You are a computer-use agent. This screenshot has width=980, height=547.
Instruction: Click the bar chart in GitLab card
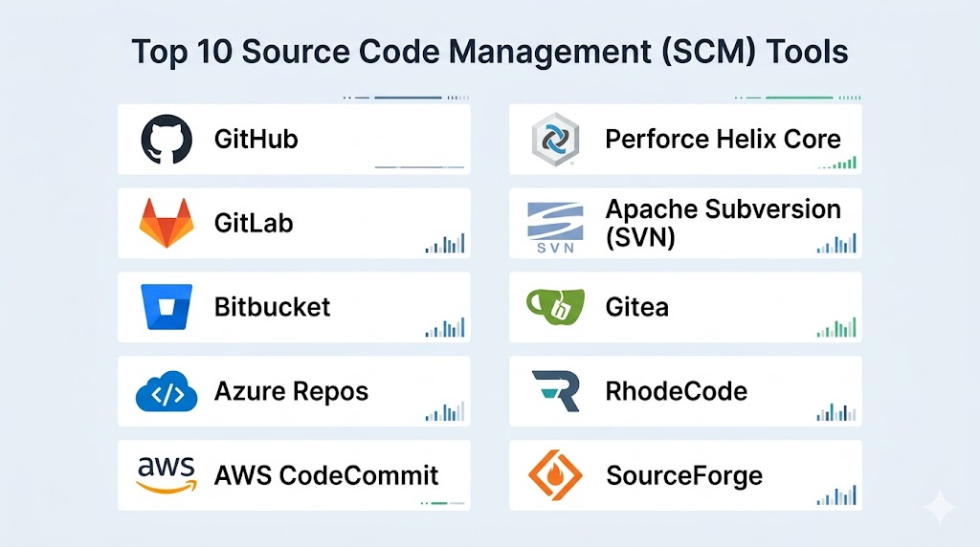pyautogui.click(x=445, y=244)
